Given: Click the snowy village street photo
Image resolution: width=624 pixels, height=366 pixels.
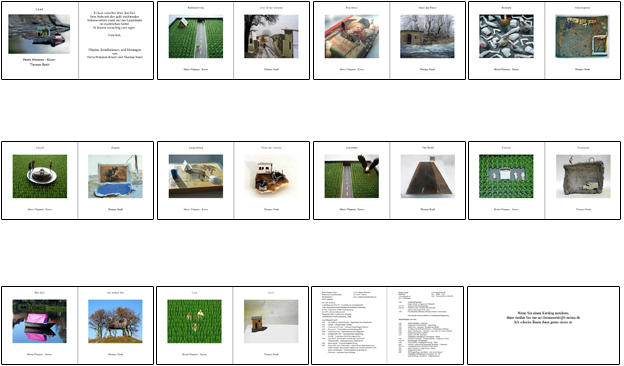Looking at the screenshot, I should coord(271,37).
